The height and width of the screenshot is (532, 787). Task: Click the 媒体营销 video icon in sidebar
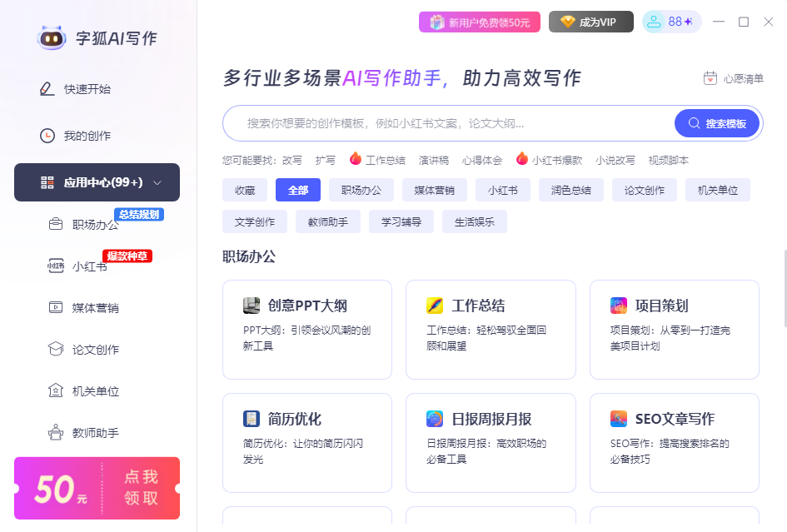56,307
